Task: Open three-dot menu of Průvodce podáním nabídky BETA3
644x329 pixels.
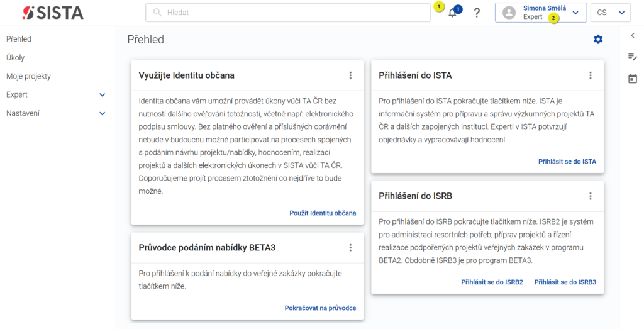Action: click(x=350, y=248)
